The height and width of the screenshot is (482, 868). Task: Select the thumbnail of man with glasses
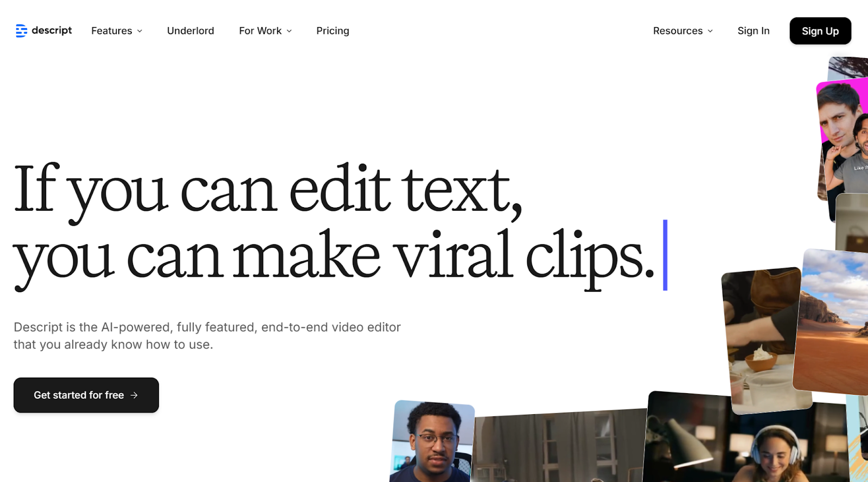432,442
